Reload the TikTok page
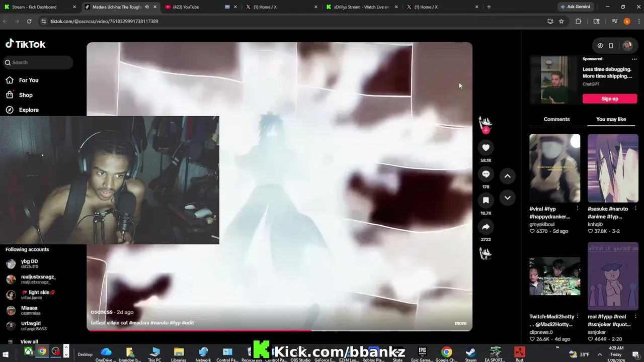The image size is (644, 362). (29, 21)
